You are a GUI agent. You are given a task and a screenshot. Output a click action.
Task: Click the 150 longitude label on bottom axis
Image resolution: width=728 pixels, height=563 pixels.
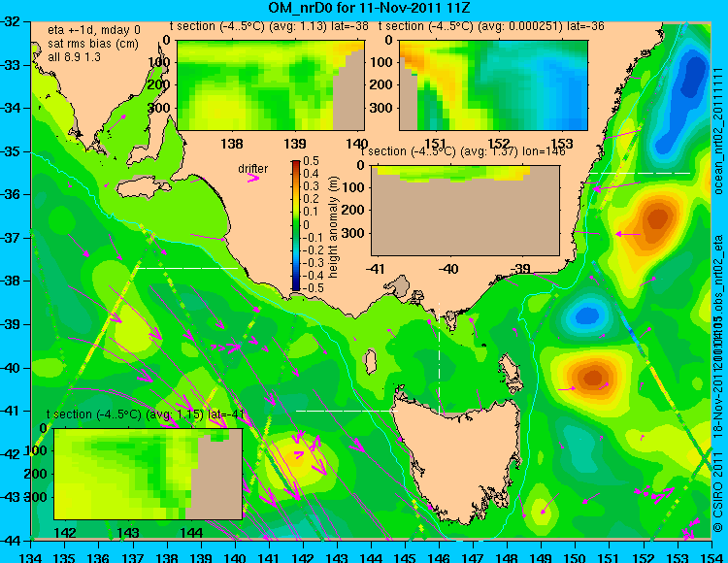(575, 556)
